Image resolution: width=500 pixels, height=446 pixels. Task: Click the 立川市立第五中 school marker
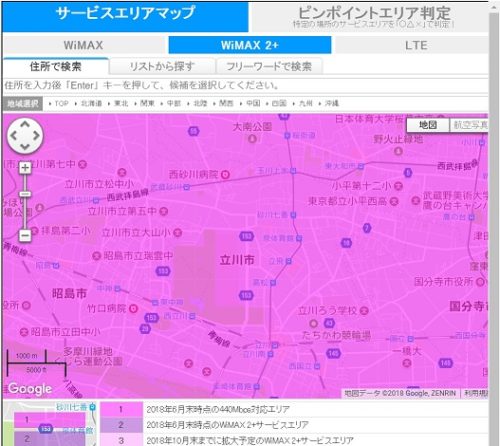click(x=163, y=211)
